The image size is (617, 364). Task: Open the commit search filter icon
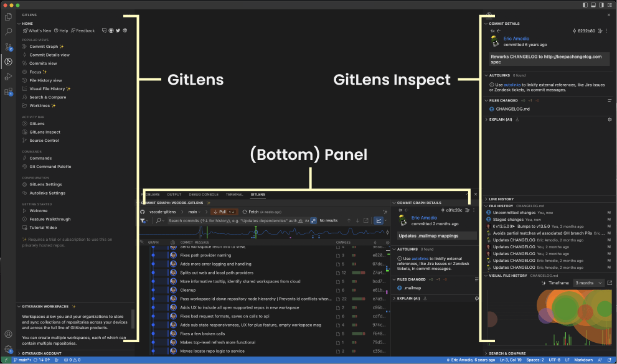pyautogui.click(x=144, y=221)
